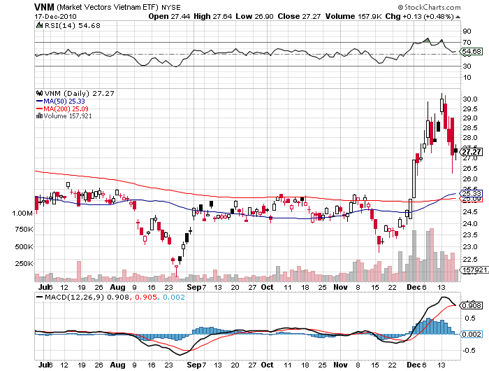Click the Jul6 label on the MACD panel date axis
The width and height of the screenshot is (489, 371).
pyautogui.click(x=45, y=365)
